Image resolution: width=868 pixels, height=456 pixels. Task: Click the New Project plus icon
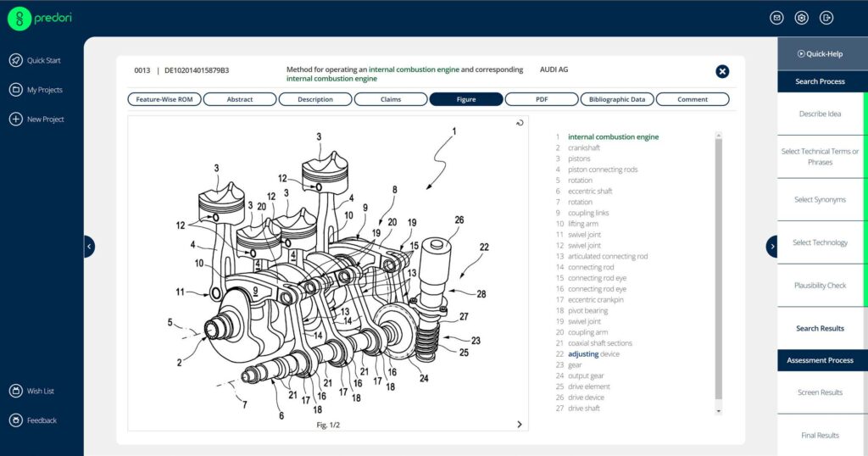[x=15, y=119]
